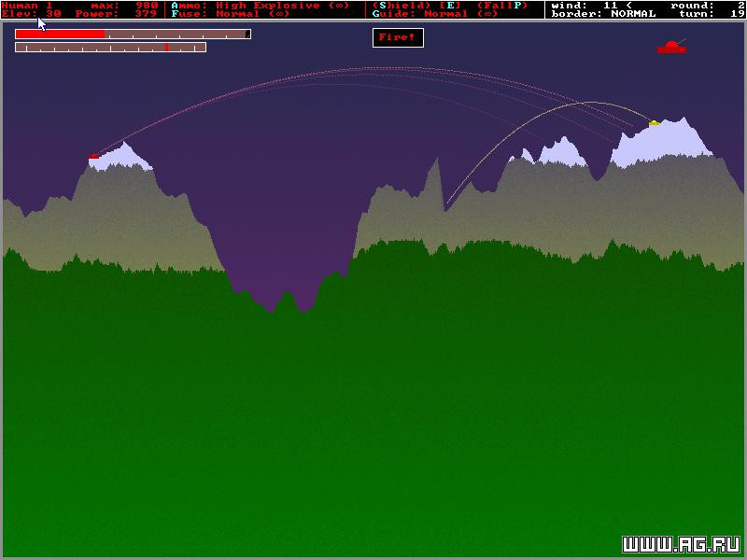747x560 pixels.
Task: Click the "border: NORMAL" status
Action: pos(603,14)
